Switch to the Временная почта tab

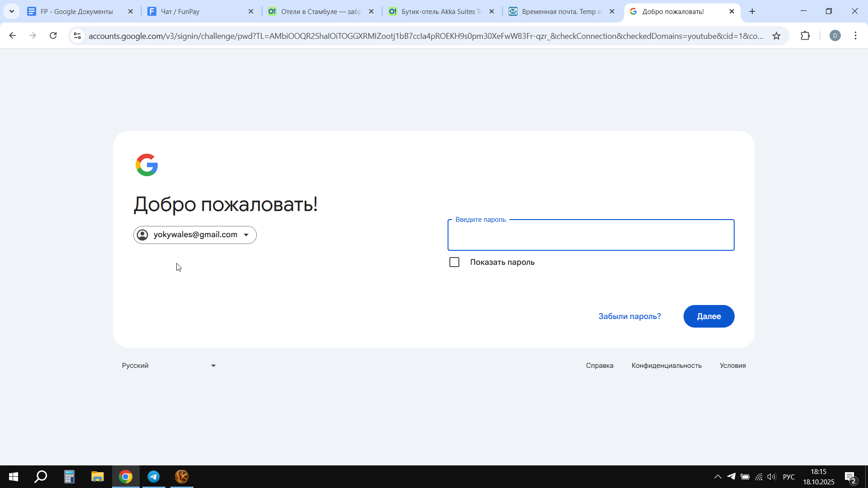(561, 11)
